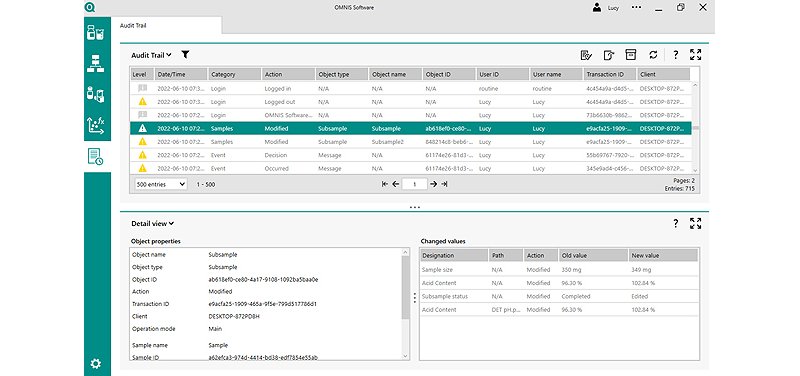Sort by the Action column header in audit table
The image size is (800, 376).
coord(288,74)
